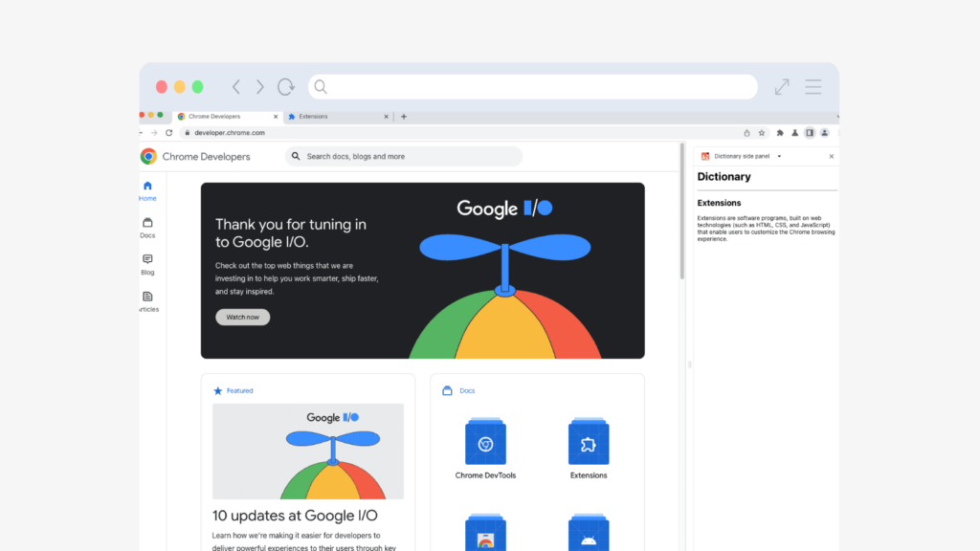Toggle the side panel button in the toolbar
This screenshot has width=980, height=551.
pyautogui.click(x=810, y=133)
